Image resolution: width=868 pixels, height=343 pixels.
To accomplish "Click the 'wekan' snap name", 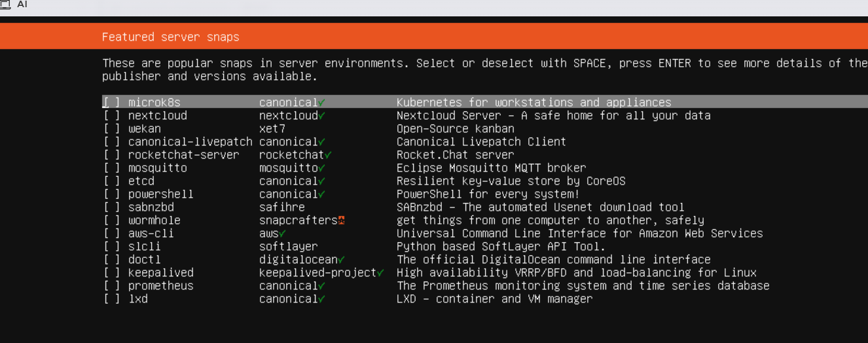I will 145,129.
